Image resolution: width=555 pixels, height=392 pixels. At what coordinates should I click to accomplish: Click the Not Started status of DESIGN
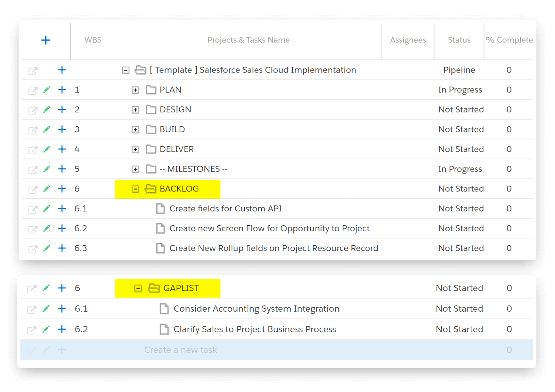[461, 109]
